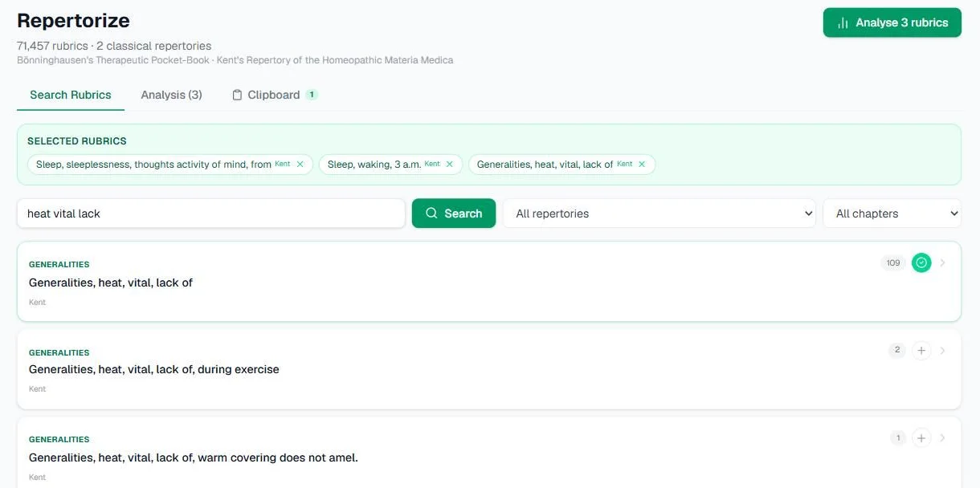Expand the during exercise result chevron
Image resolution: width=980 pixels, height=488 pixels.
coord(943,350)
